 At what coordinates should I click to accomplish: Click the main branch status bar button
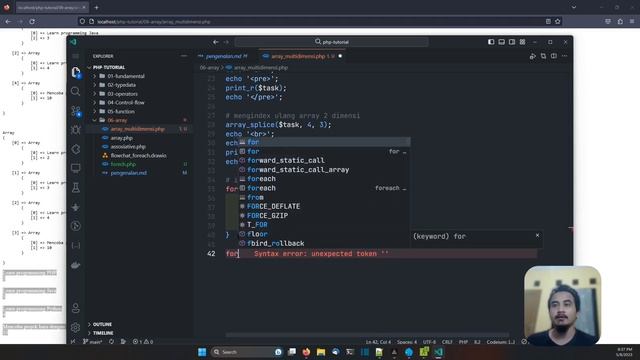pos(93,342)
